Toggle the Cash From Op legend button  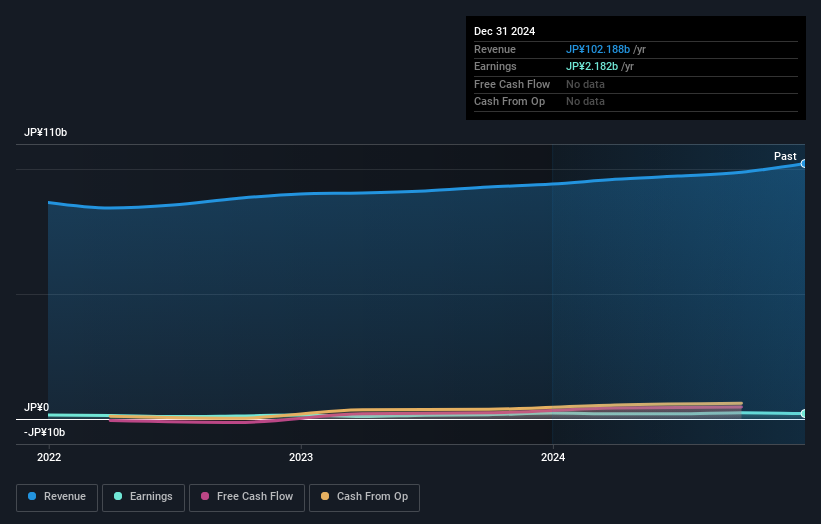364,497
